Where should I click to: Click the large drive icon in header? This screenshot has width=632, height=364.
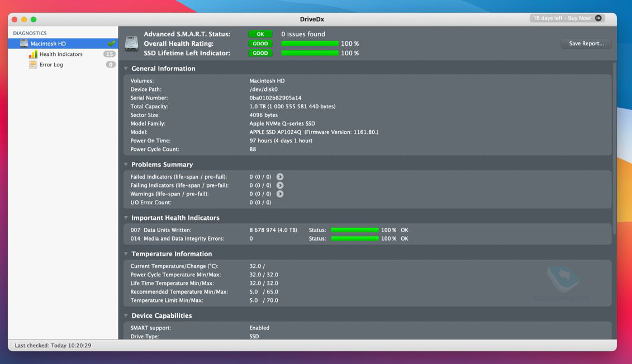pos(131,44)
